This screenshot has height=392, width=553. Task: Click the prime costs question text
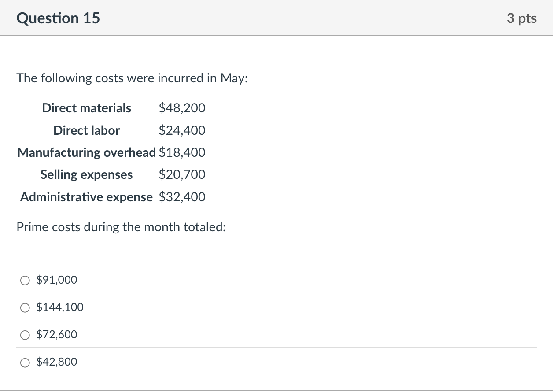(121, 227)
